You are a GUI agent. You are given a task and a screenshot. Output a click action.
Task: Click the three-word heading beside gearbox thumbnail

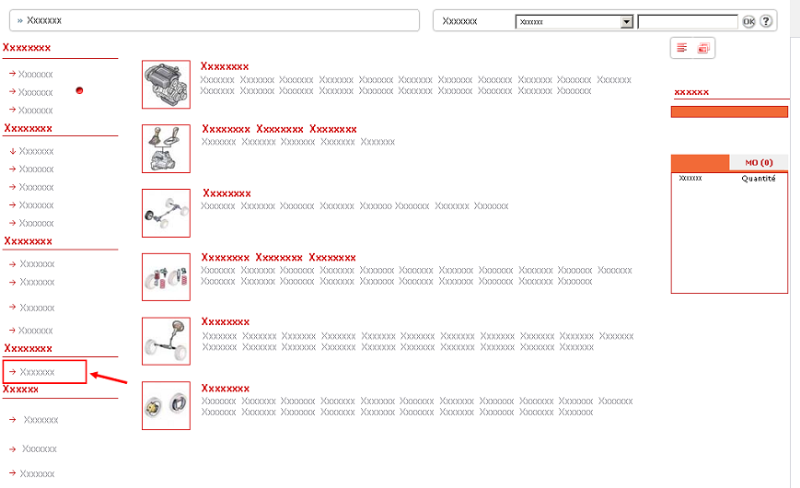pos(279,129)
